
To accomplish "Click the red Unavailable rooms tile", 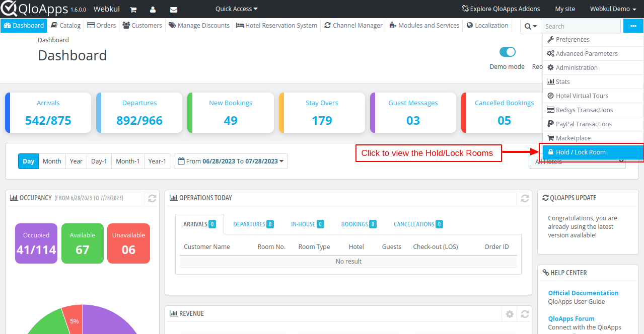I will pyautogui.click(x=128, y=243).
